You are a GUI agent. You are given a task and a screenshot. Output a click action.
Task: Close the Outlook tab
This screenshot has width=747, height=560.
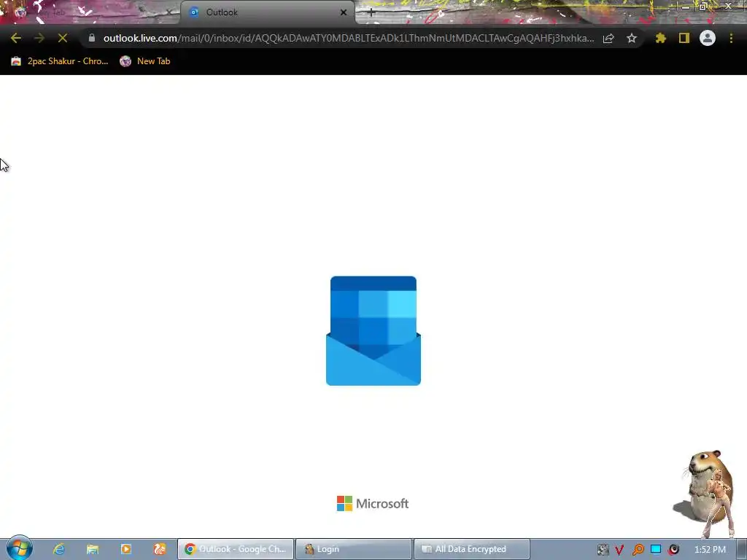(x=344, y=12)
